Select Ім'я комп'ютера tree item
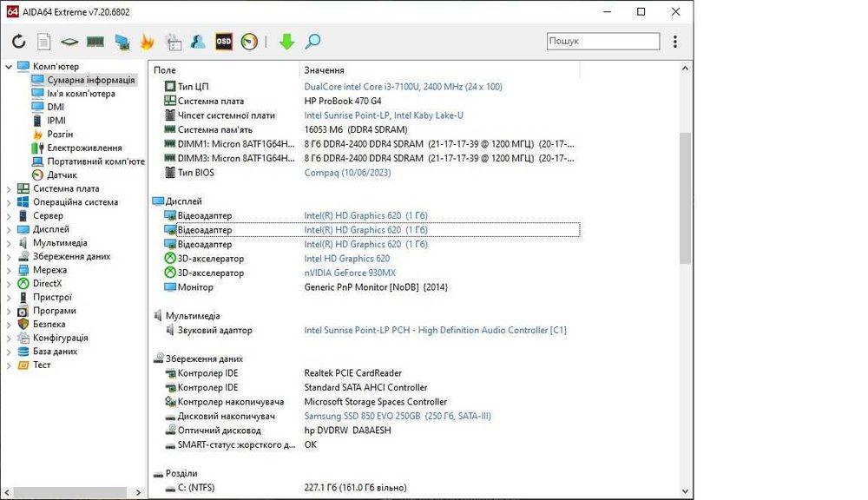The image size is (868, 500). [x=81, y=94]
